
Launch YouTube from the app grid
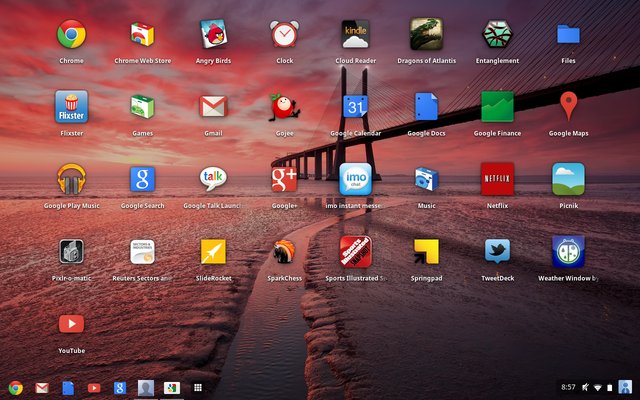click(71, 324)
